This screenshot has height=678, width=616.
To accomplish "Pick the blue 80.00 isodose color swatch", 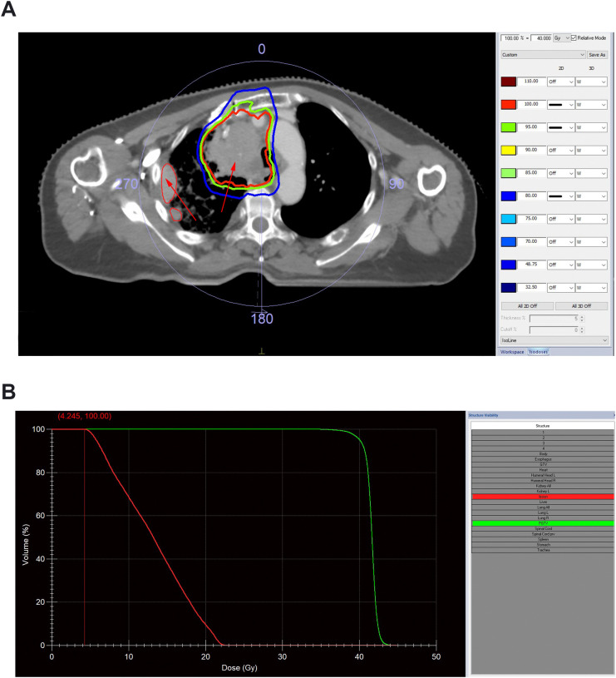I will pos(509,196).
